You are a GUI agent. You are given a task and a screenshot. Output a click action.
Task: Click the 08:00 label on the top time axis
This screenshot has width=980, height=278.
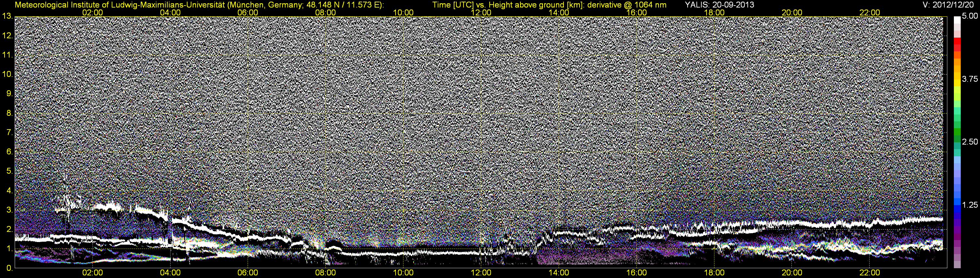click(326, 12)
